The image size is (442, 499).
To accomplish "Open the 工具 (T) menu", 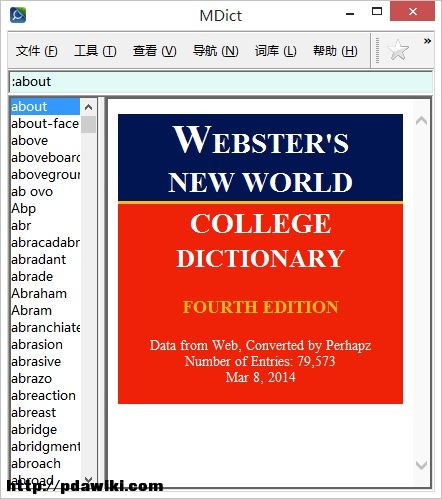I will tap(95, 51).
